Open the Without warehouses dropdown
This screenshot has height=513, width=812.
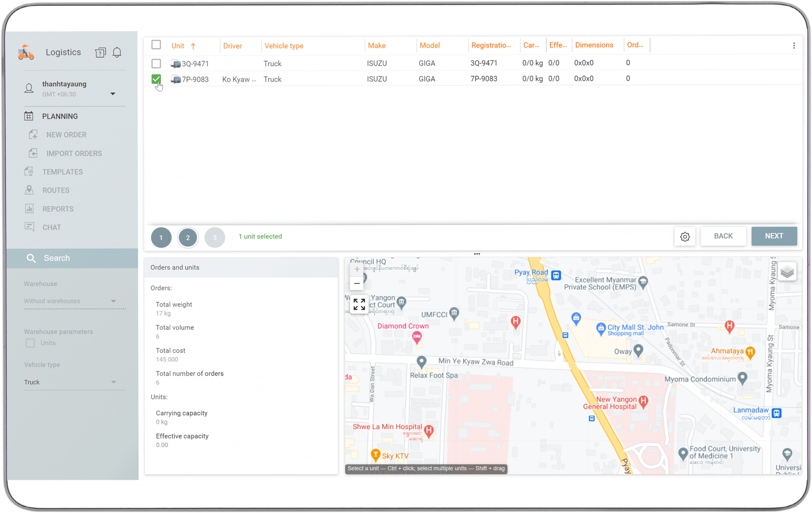pos(114,301)
